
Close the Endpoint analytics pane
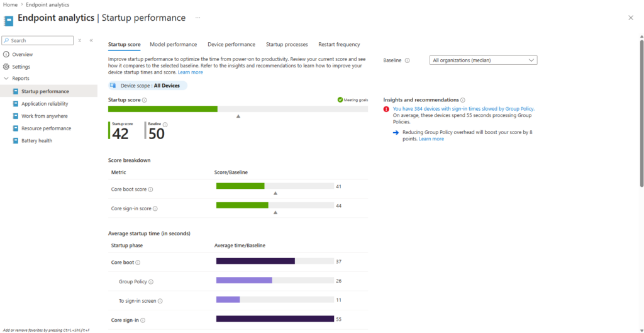631,18
